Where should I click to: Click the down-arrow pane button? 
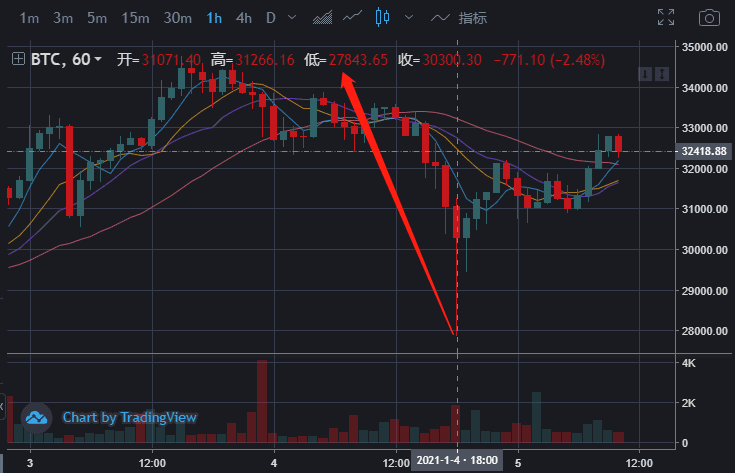tap(645, 74)
